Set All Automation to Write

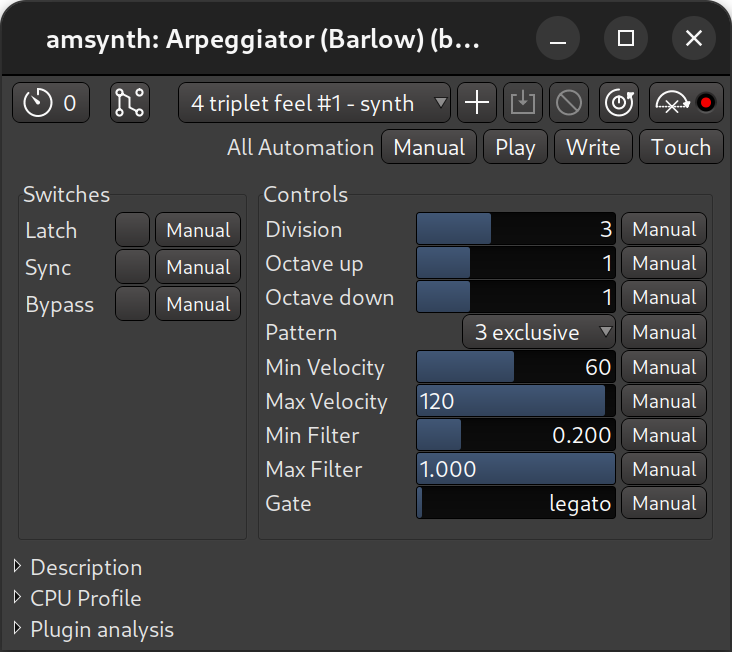pyautogui.click(x=593, y=147)
